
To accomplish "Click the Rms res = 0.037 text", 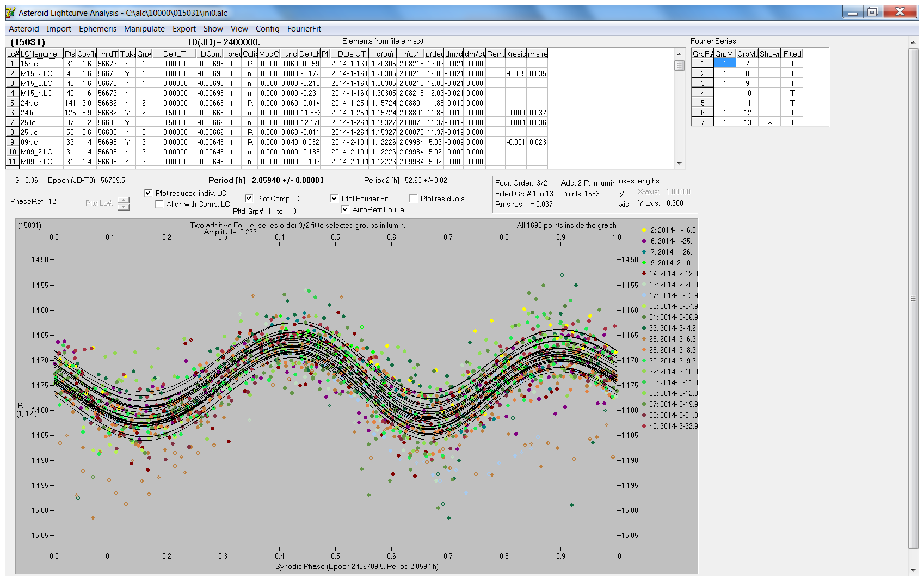I will pos(523,204).
